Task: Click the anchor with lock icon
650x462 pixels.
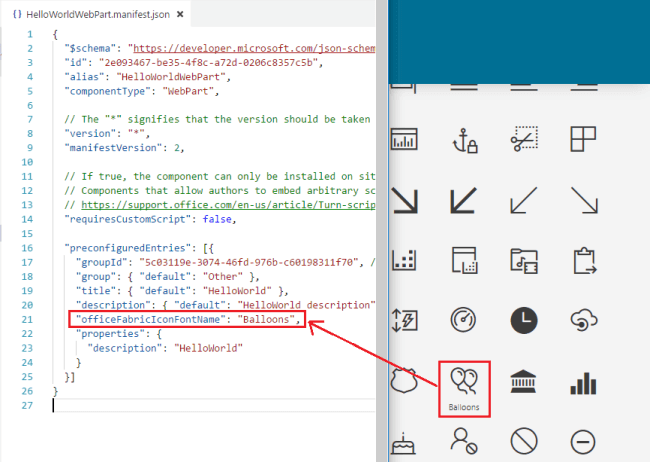Action: pos(465,141)
